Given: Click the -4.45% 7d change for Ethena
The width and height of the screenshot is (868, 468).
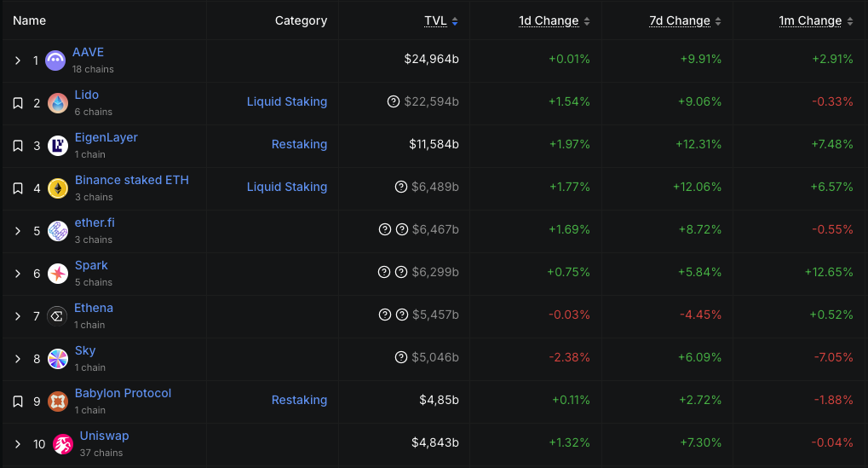Looking at the screenshot, I should 701,315.
